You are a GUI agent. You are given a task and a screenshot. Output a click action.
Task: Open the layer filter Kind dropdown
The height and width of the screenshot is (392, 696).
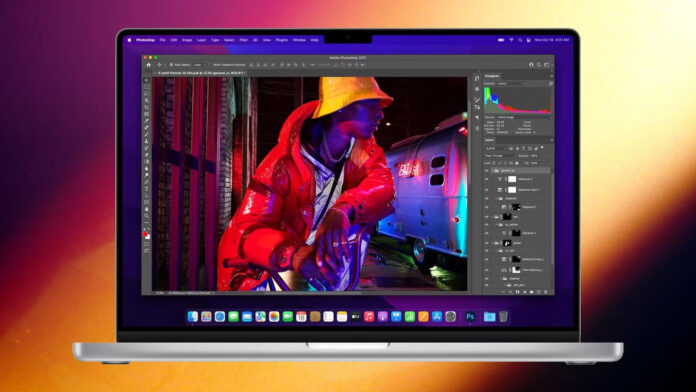[x=496, y=148]
